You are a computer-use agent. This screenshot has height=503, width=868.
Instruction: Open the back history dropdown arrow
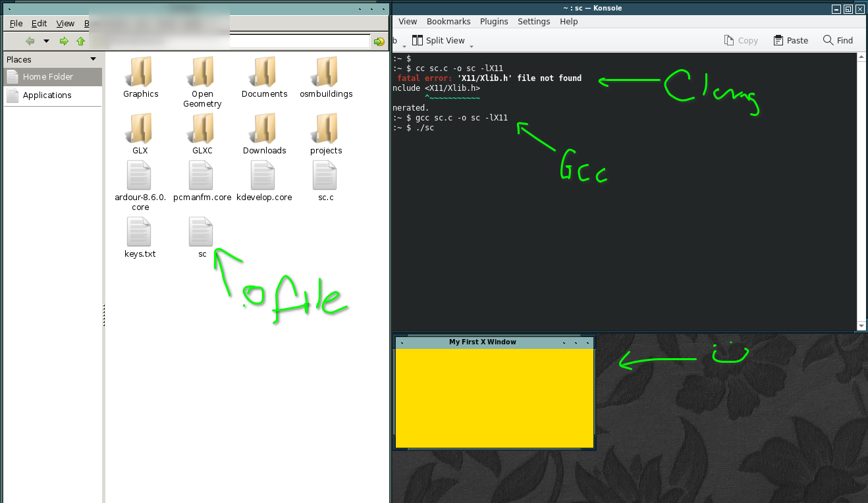point(46,41)
